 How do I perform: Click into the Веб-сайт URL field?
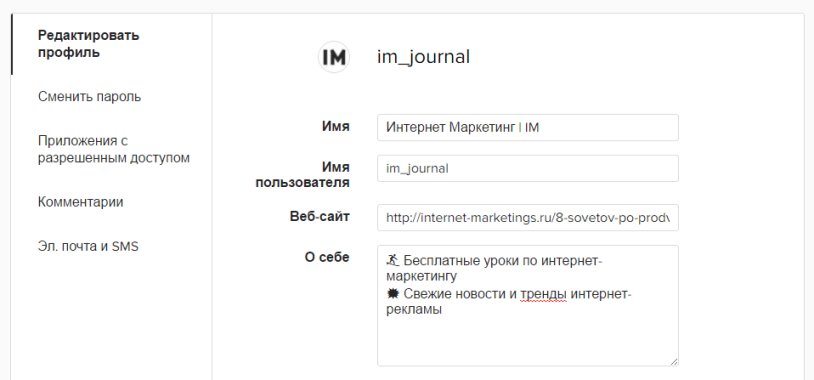(x=528, y=218)
